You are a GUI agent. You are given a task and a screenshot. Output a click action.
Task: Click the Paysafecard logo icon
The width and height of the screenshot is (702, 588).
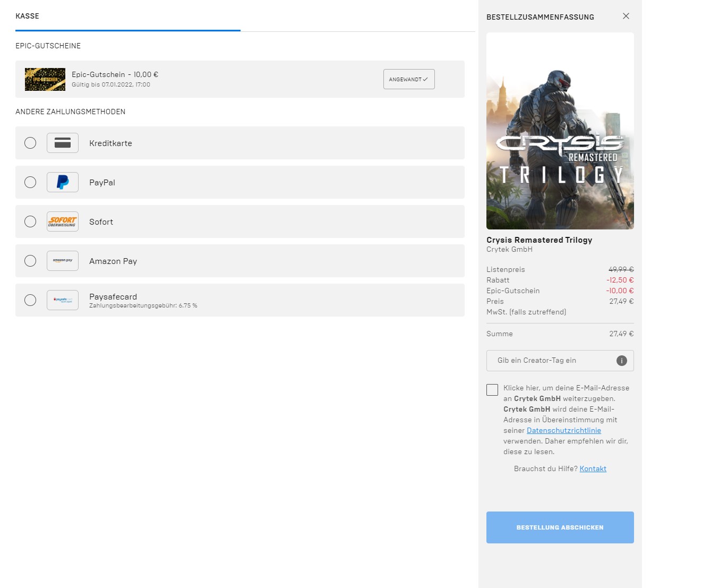coord(63,300)
